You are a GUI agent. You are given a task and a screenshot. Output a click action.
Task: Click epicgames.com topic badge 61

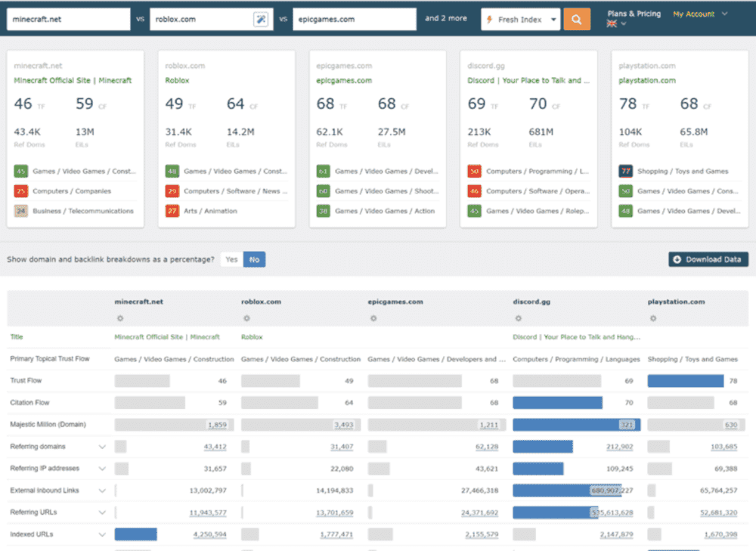tap(323, 171)
